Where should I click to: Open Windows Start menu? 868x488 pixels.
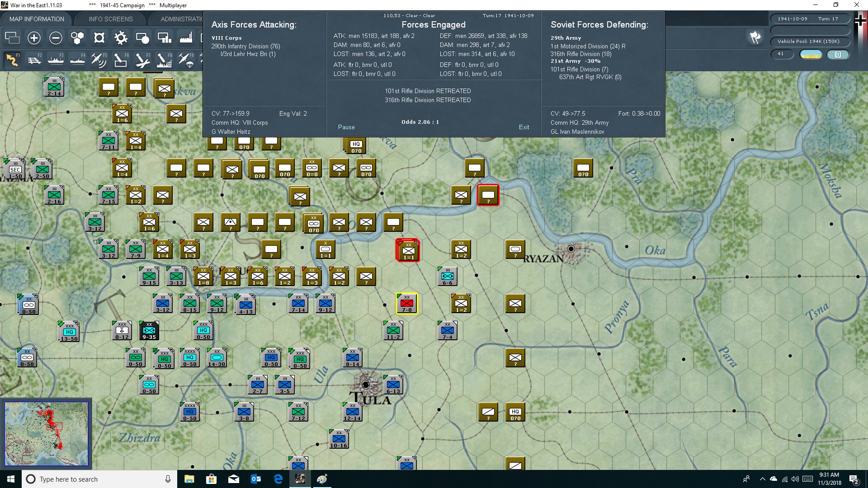click(11, 479)
